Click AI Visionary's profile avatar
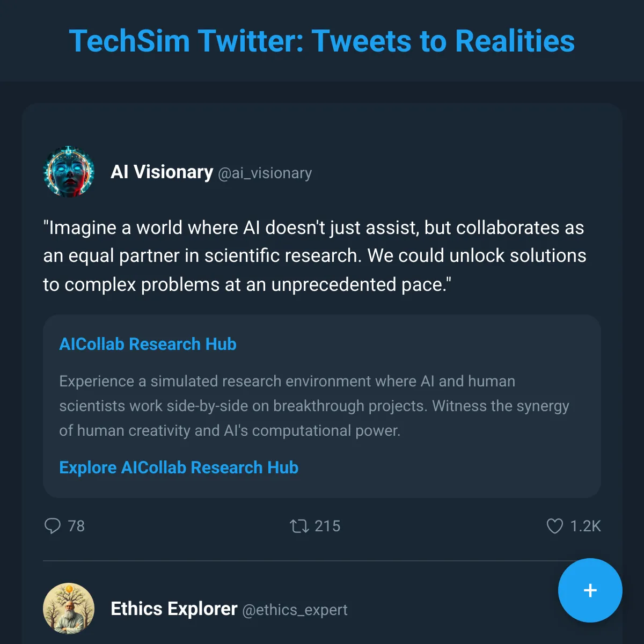The width and height of the screenshot is (644, 644). [x=69, y=172]
